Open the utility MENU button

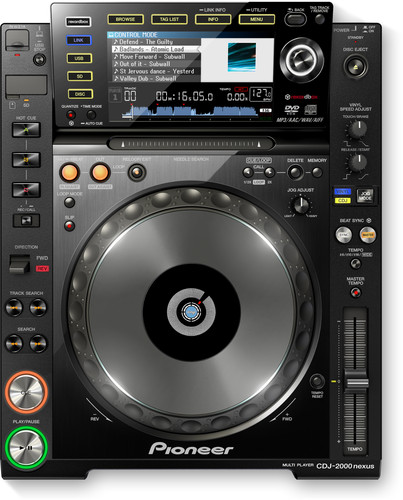point(257,19)
